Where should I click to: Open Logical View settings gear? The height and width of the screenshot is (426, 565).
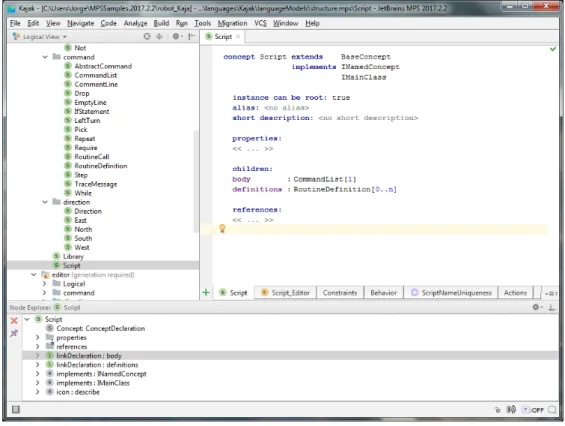pos(177,36)
